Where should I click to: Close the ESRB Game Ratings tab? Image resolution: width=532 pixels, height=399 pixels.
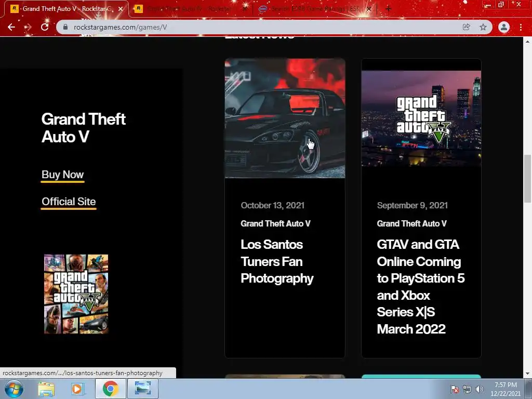coord(369,9)
